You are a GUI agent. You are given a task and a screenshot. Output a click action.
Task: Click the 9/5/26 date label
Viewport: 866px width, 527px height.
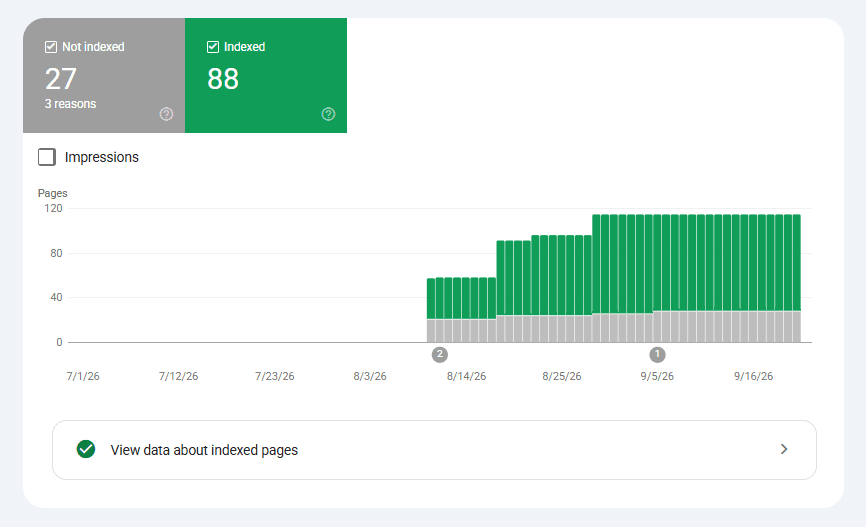pyautogui.click(x=657, y=376)
